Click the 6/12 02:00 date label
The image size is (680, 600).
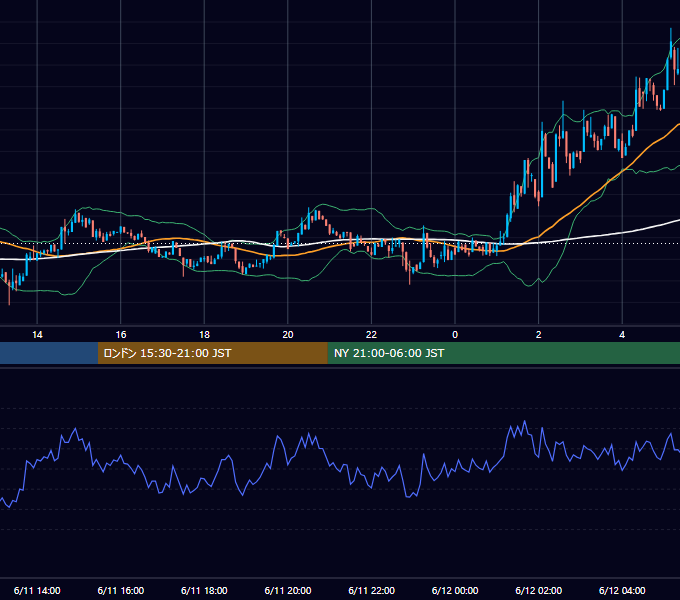539,590
